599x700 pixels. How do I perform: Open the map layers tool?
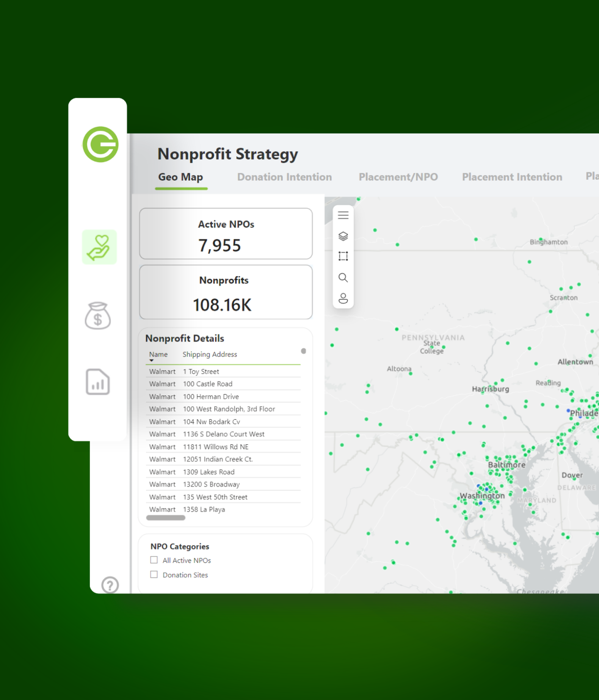click(x=343, y=236)
